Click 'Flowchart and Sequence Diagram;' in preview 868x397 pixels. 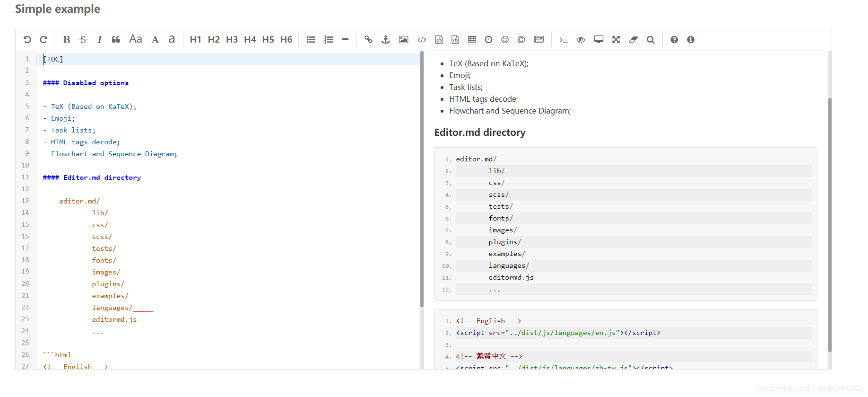tap(510, 111)
